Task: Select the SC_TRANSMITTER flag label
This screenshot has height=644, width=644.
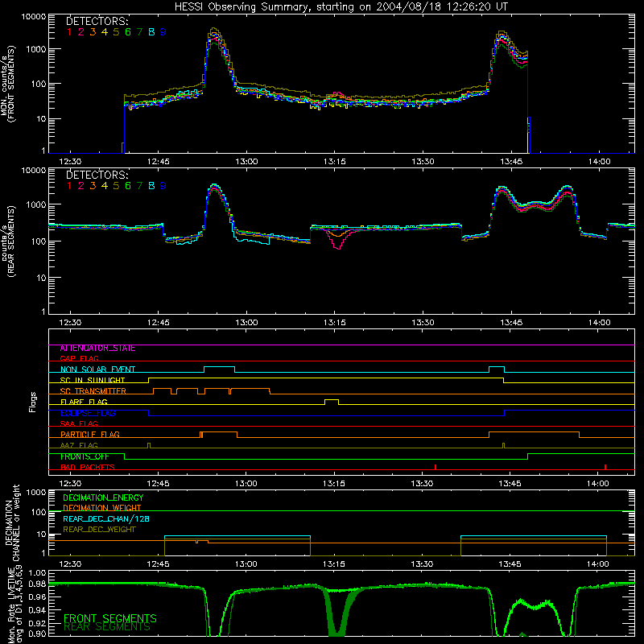Action: (x=93, y=391)
